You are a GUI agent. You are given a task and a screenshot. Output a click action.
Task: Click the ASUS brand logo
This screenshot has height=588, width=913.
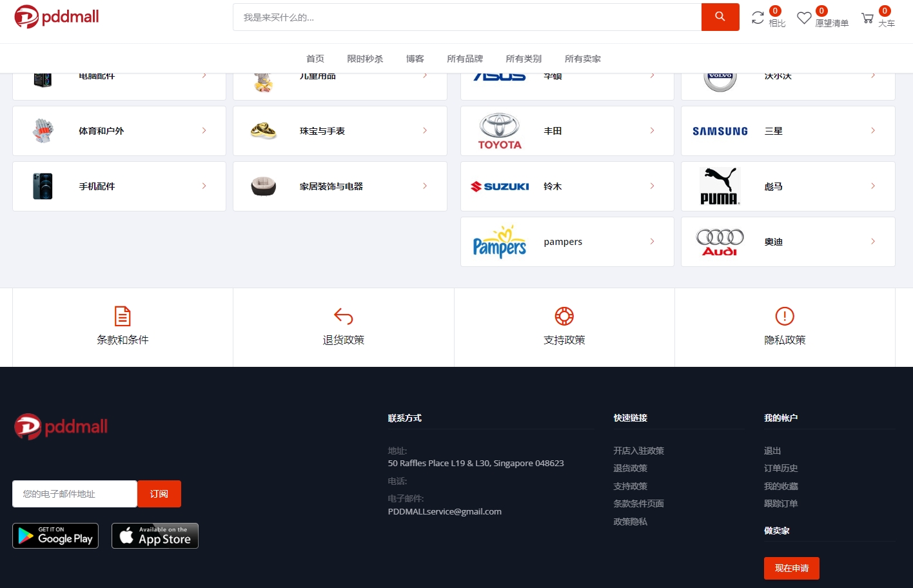(x=500, y=77)
